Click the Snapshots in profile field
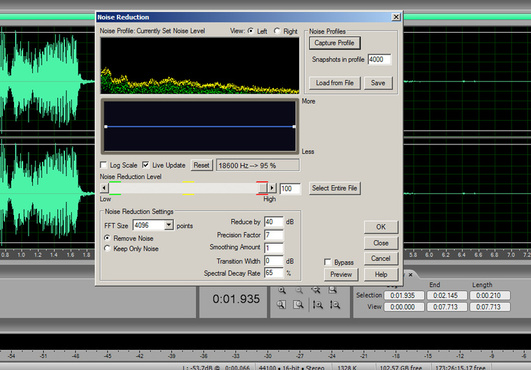The height and width of the screenshot is (370, 531). (379, 60)
